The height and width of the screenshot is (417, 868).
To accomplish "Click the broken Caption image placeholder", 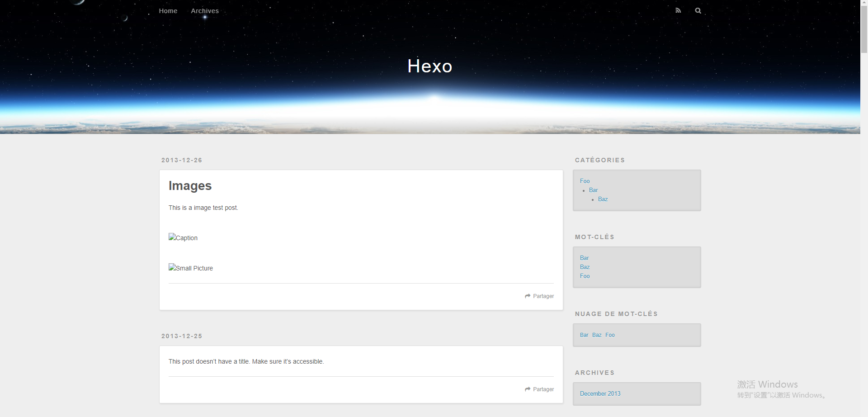I will pos(183,237).
